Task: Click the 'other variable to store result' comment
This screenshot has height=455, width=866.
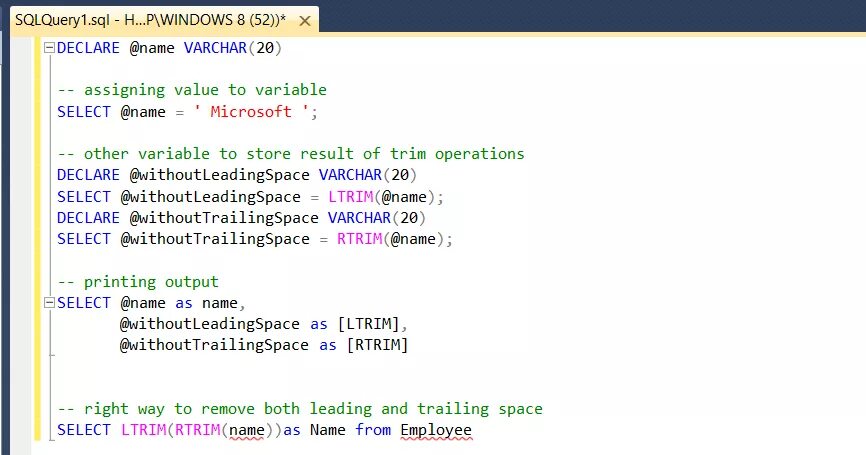Action: 291,154
